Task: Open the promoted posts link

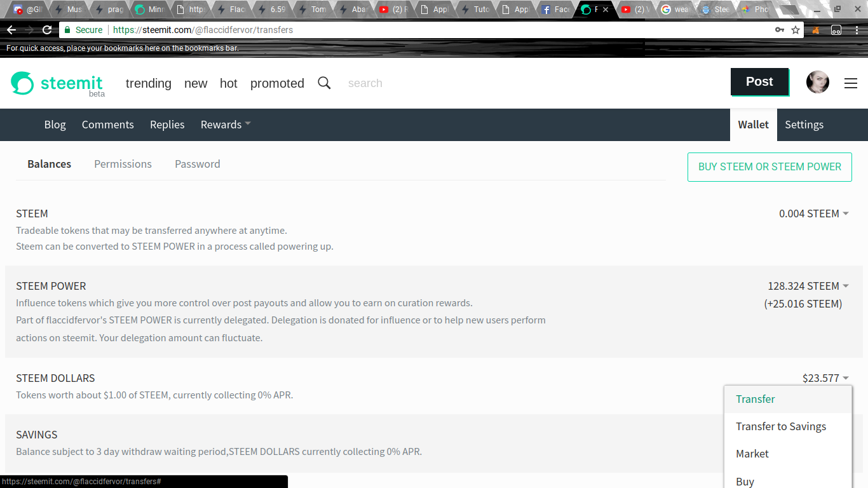Action: (277, 83)
